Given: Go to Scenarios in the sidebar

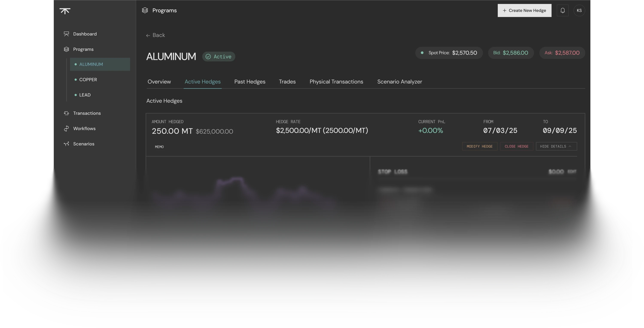Looking at the screenshot, I should [84, 144].
